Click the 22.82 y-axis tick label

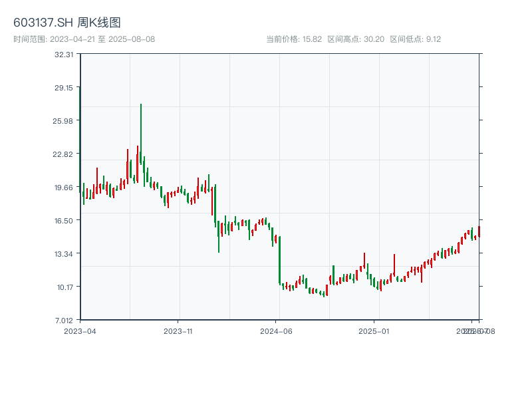coord(64,154)
